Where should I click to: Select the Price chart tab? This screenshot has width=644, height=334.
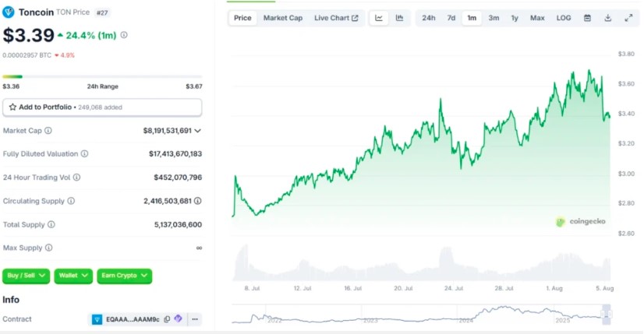tap(242, 18)
